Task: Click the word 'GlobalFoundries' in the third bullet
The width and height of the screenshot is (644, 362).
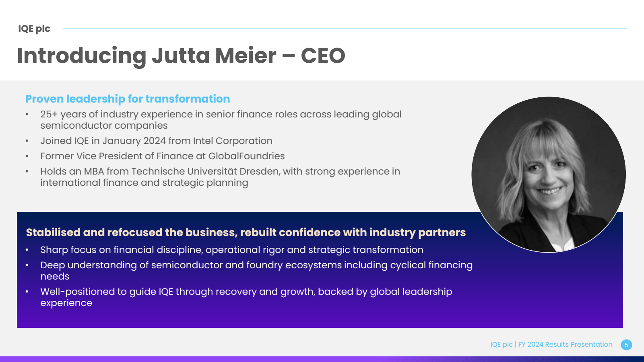Action: 246,156
